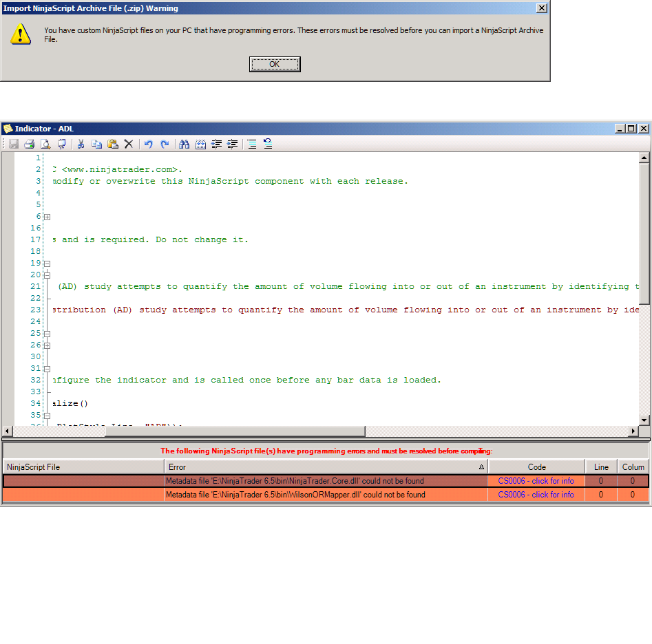Click the vertical scrollbar up arrow in editor
The image size is (652, 644).
[644, 158]
